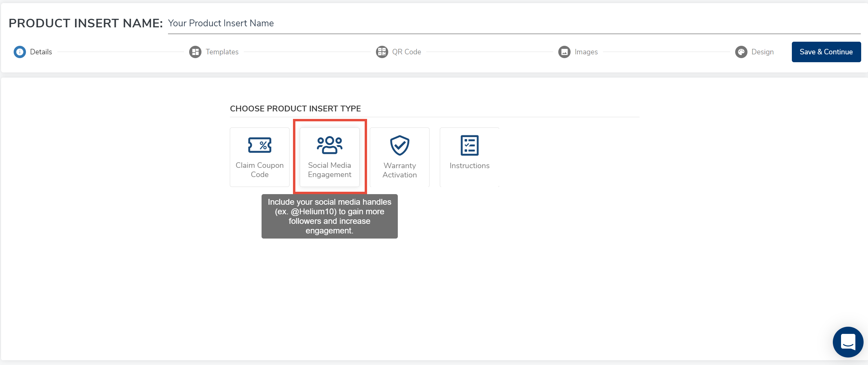Click the Templates step grid icon
The height and width of the screenshot is (365, 868).
(195, 52)
